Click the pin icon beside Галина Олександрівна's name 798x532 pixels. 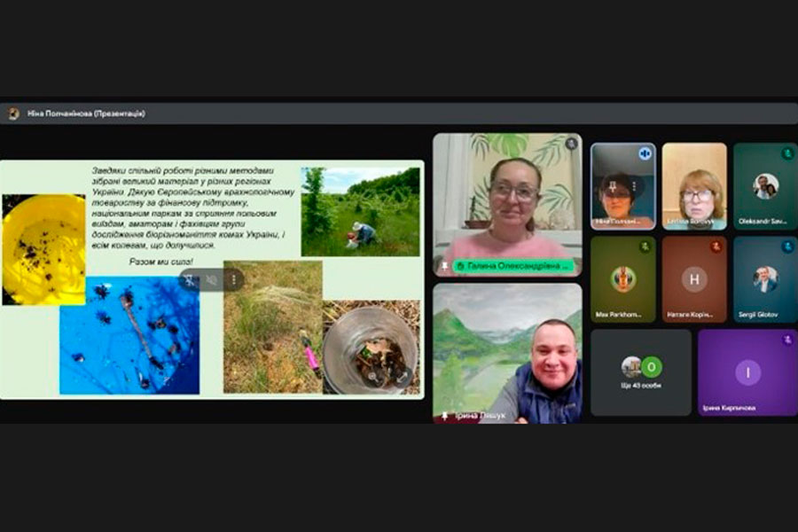click(445, 266)
